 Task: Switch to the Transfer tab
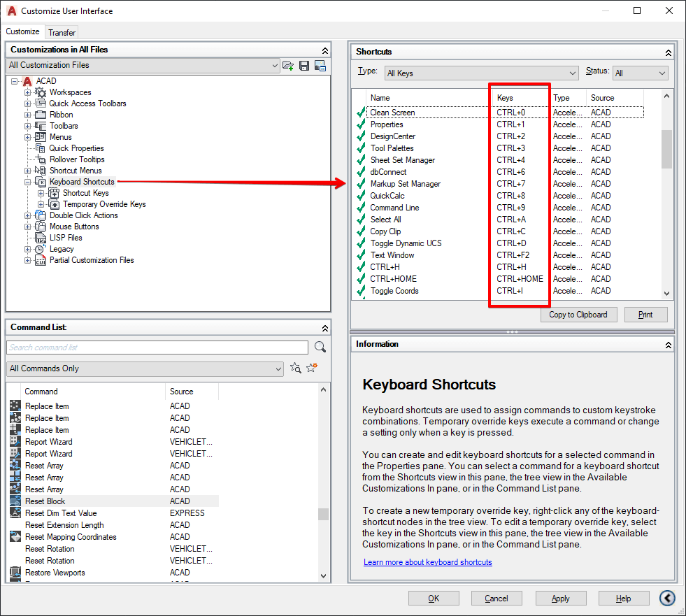click(62, 32)
